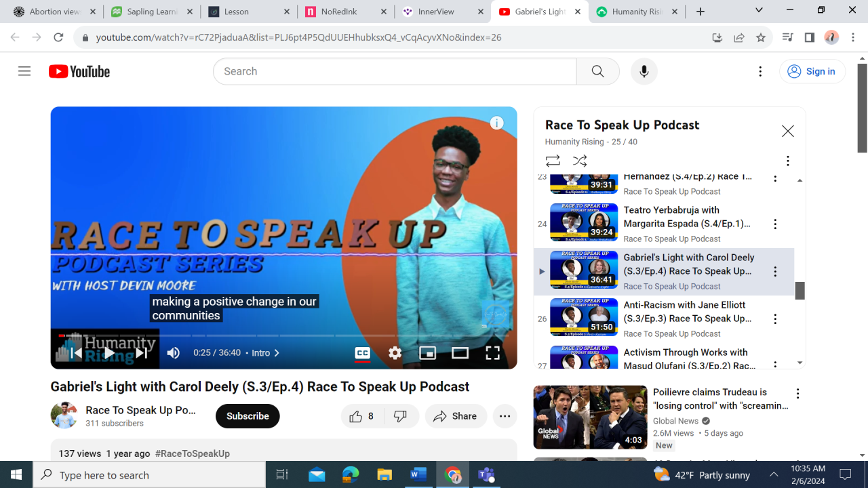The height and width of the screenshot is (488, 868).
Task: Open Microsoft Teams from the taskbar
Action: 486,474
